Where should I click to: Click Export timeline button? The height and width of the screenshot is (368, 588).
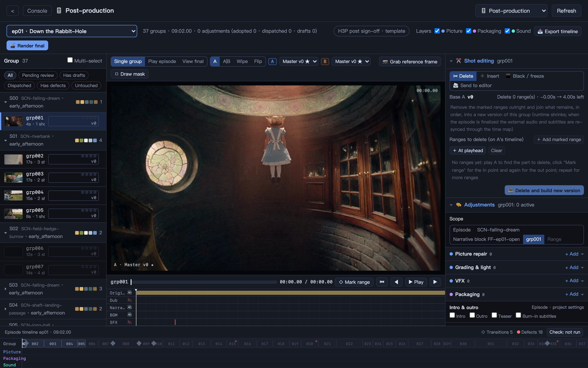(x=558, y=31)
